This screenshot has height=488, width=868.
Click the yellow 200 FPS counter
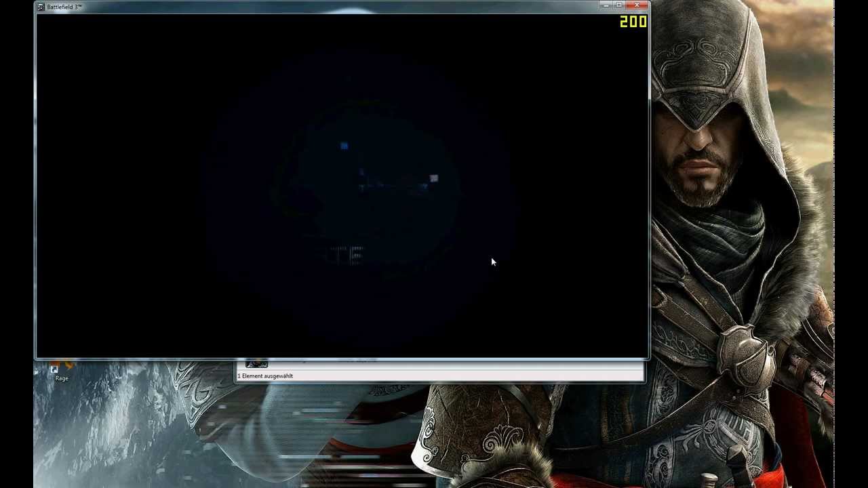click(633, 22)
